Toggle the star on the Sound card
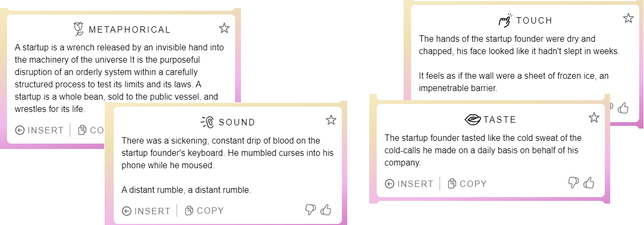 [331, 120]
